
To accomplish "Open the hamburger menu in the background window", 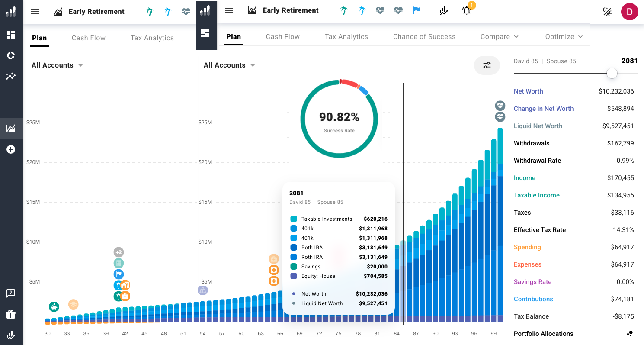I will pyautogui.click(x=35, y=12).
